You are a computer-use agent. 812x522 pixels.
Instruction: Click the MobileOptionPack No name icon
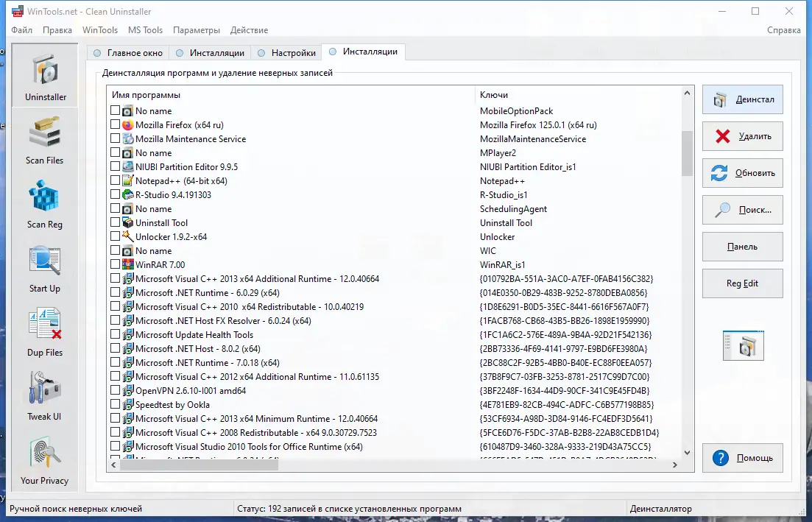pyautogui.click(x=127, y=111)
